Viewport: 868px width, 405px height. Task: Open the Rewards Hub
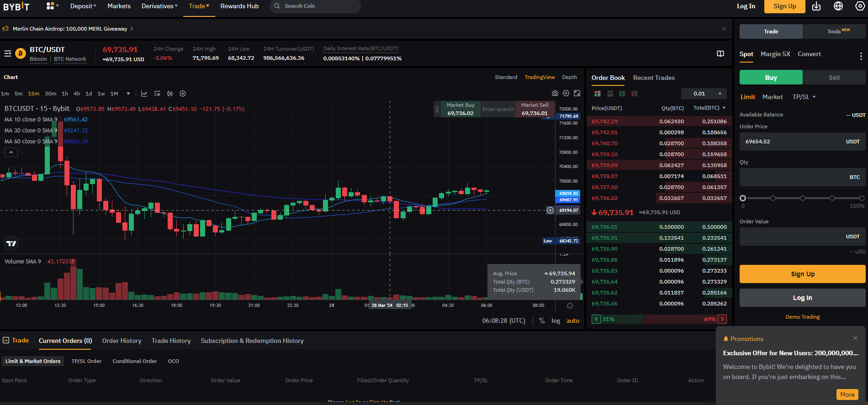click(239, 6)
